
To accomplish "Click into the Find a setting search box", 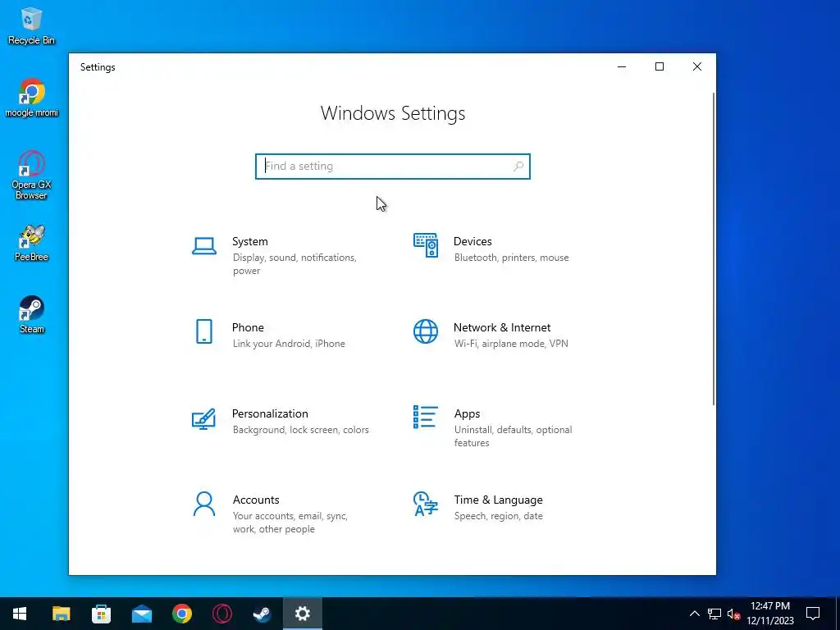I will 393,166.
